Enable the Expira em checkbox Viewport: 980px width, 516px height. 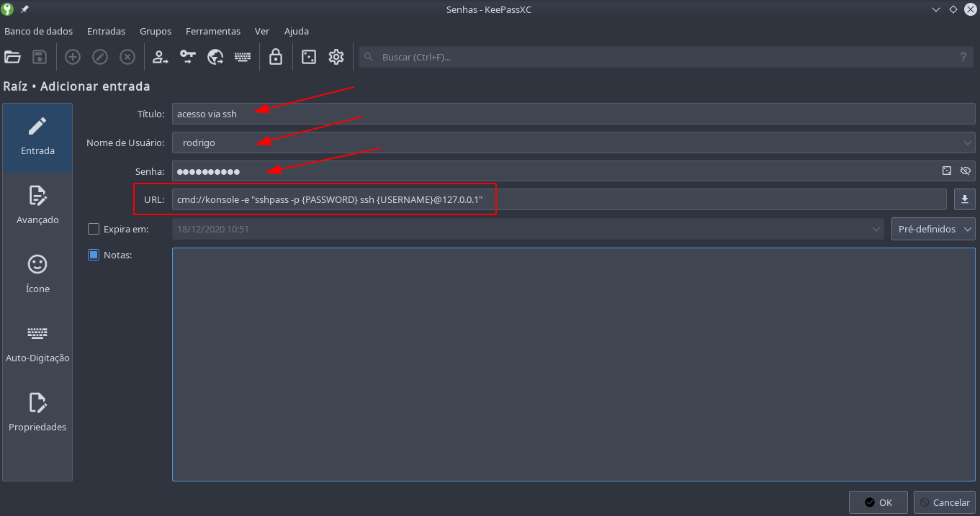(94, 229)
